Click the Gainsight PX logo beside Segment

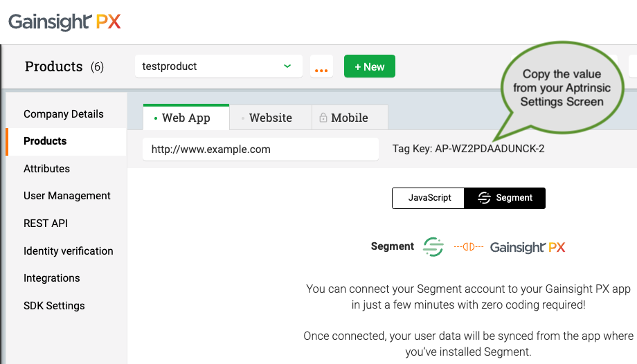point(528,246)
